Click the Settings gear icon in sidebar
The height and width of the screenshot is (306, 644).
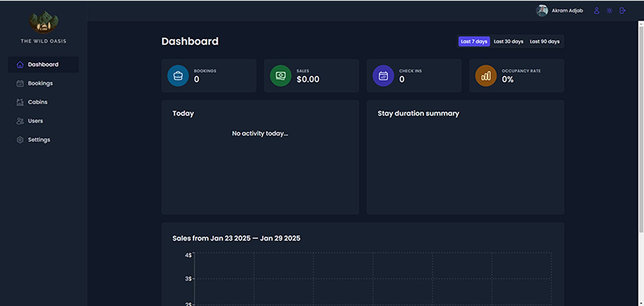tap(20, 140)
